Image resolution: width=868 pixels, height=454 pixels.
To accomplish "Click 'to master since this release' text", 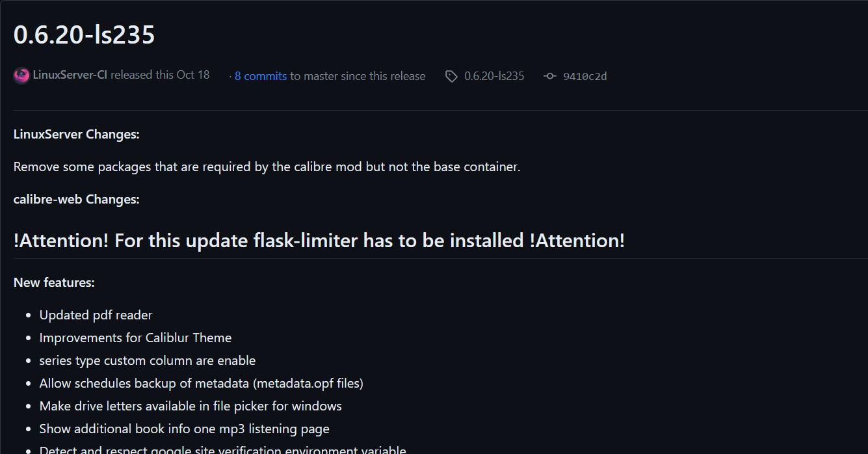I will tap(358, 76).
